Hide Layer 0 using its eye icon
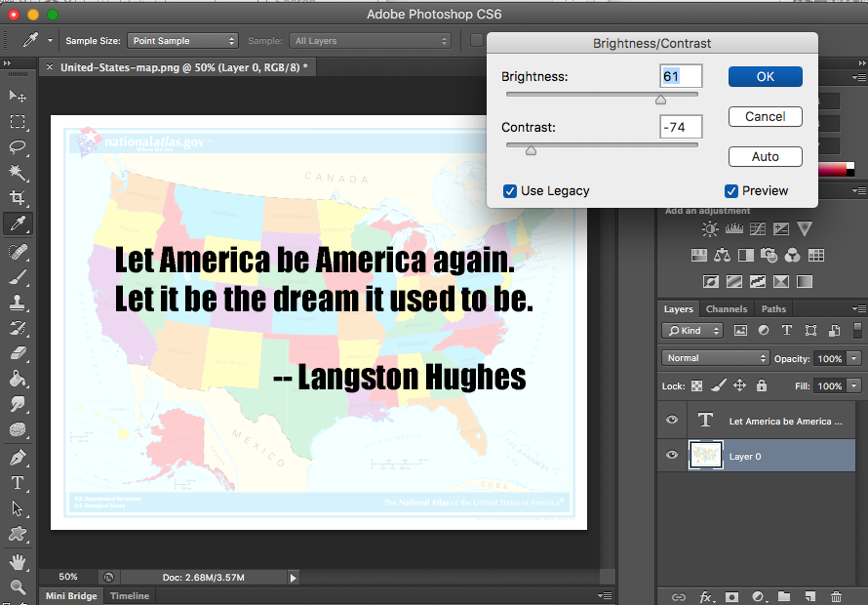 click(671, 456)
